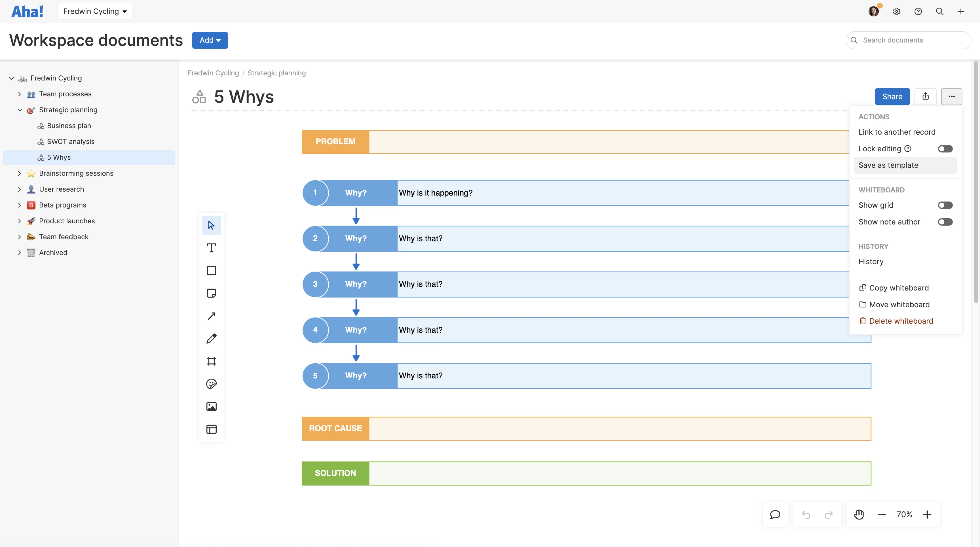Zoom out using the minus control
Screen dimensions: 980x547
click(x=882, y=514)
